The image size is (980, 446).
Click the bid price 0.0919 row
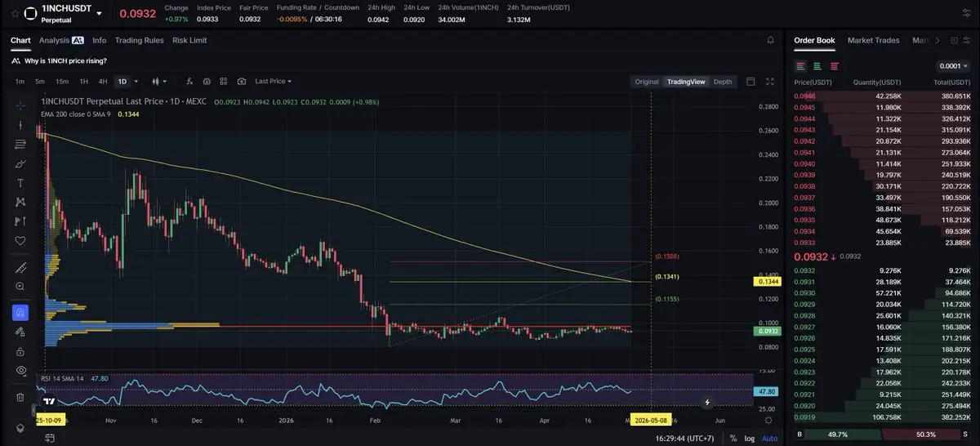(882, 417)
